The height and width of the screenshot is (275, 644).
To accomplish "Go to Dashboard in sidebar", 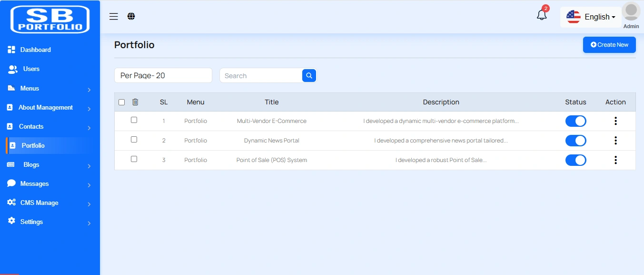I will pos(35,50).
